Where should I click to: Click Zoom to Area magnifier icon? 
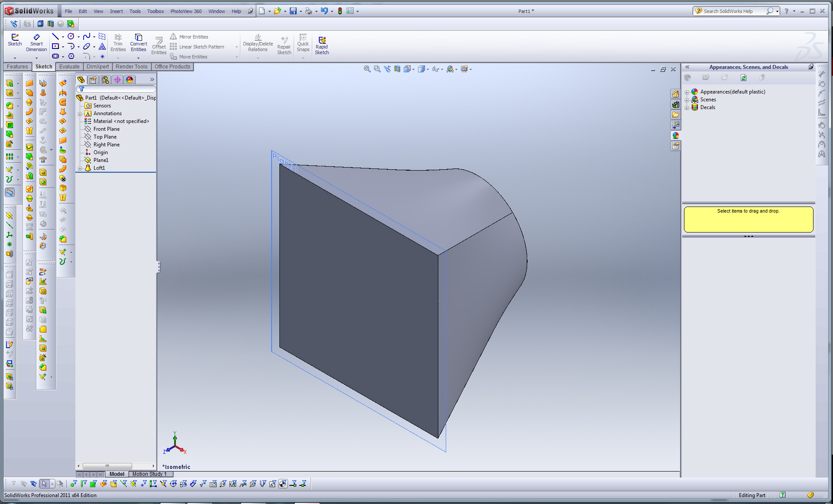click(x=377, y=69)
